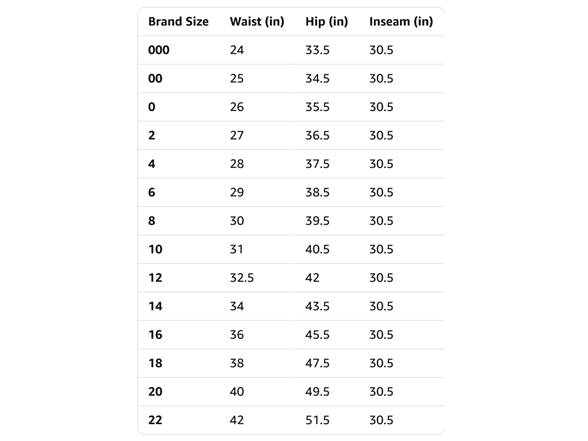
Task: Click hip value 45.5 in size 16 row
Action: pos(317,335)
